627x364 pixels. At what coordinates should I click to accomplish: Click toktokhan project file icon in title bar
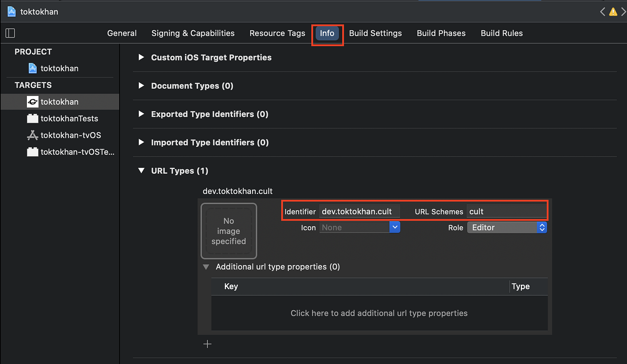pos(12,12)
